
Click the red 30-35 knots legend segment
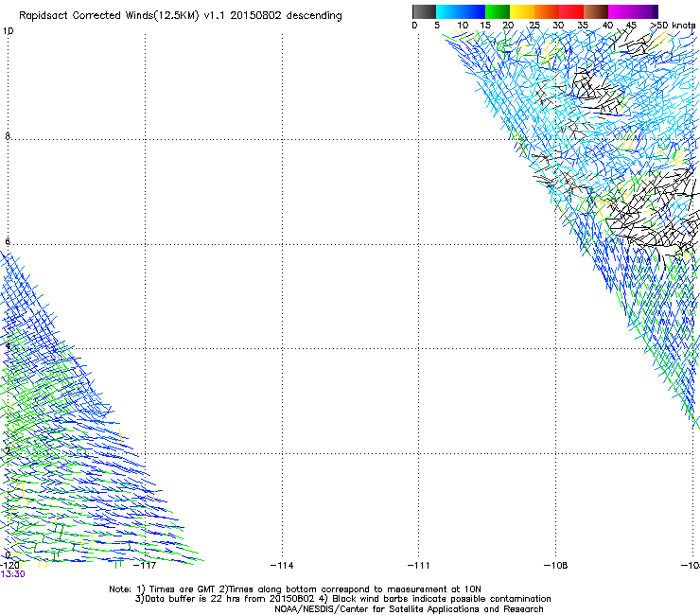coord(571,11)
